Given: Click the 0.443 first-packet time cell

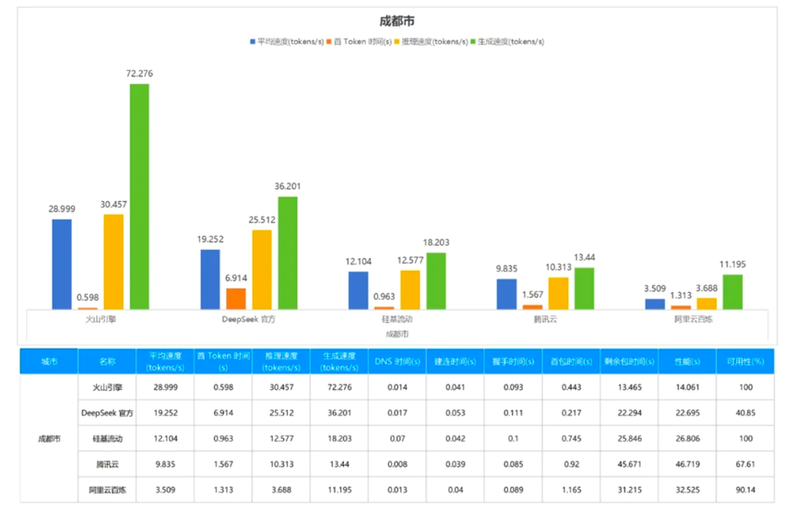Looking at the screenshot, I should (x=572, y=387).
